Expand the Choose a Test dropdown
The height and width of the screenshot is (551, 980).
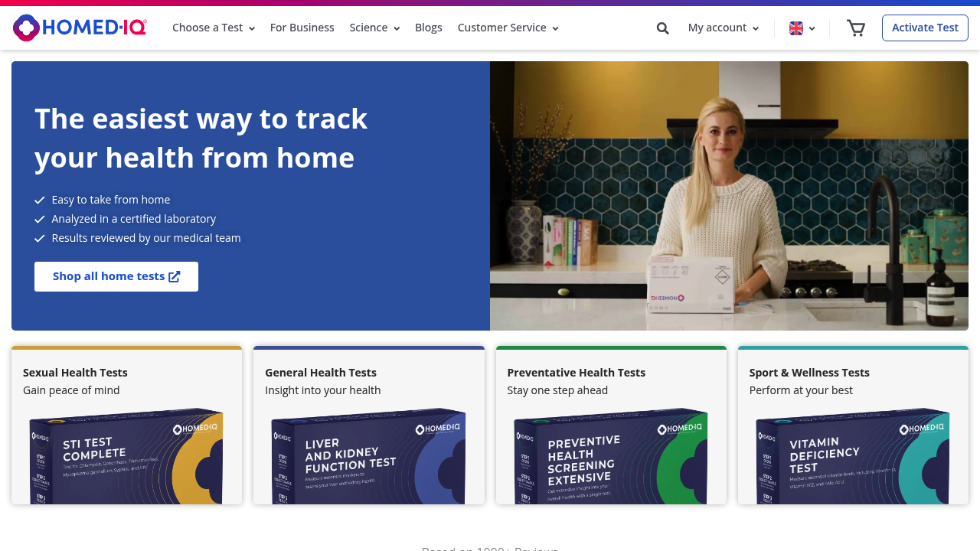pyautogui.click(x=213, y=28)
